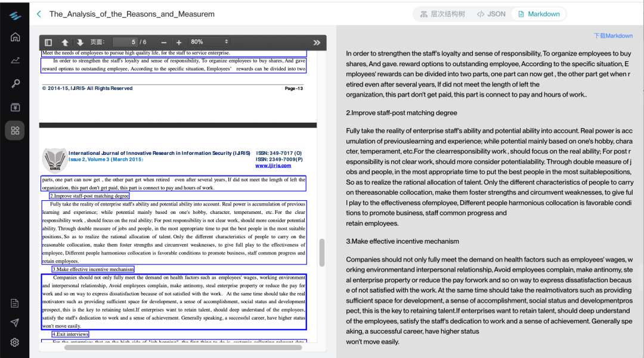Open the billing yen icon in the sidebar
This screenshot has height=358, width=644.
[x=15, y=107]
